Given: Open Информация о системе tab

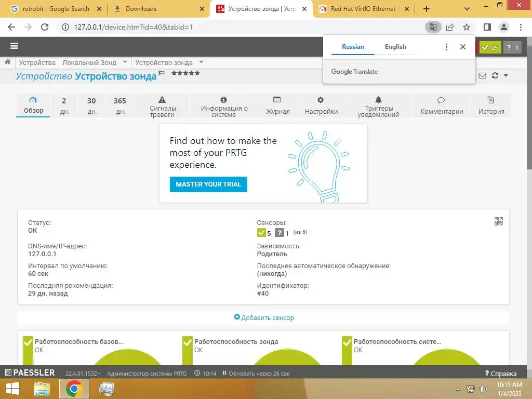Looking at the screenshot, I should [x=224, y=105].
